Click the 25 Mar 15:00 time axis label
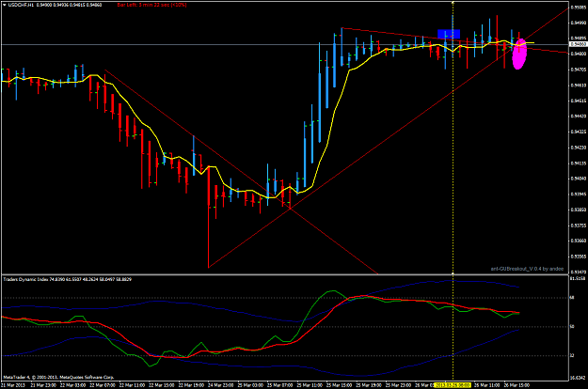This screenshot has height=389, width=588. tap(339, 385)
